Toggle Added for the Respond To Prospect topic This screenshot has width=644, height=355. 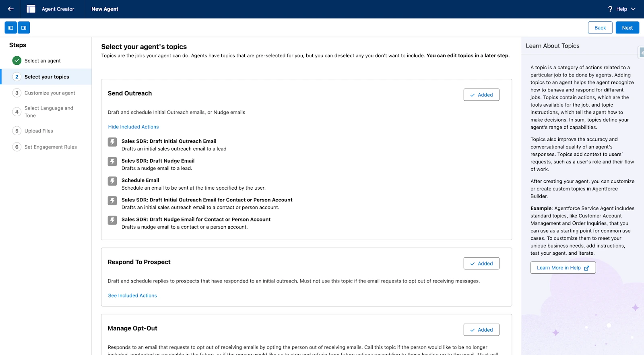(x=481, y=263)
